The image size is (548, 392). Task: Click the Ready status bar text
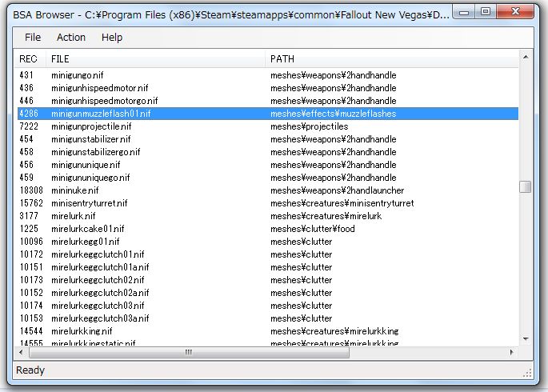click(x=30, y=370)
